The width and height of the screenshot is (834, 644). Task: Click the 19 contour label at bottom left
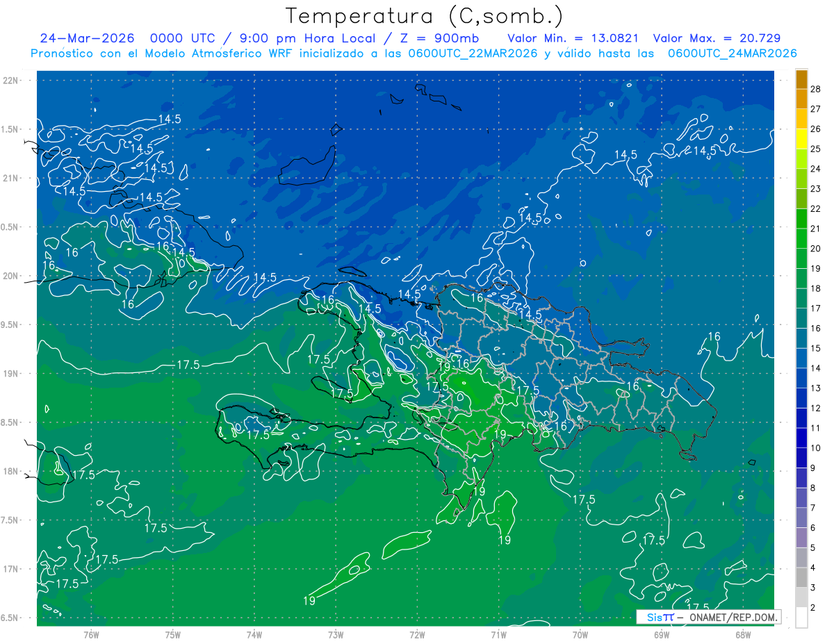(310, 601)
